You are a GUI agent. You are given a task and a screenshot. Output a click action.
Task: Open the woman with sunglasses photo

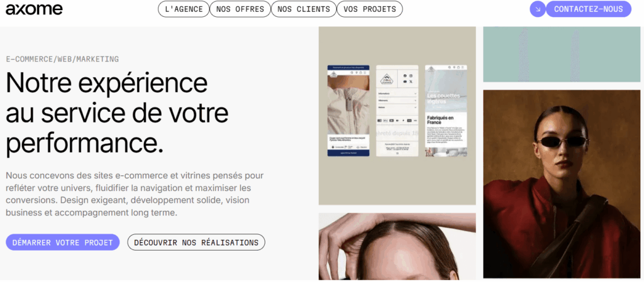pos(561,184)
